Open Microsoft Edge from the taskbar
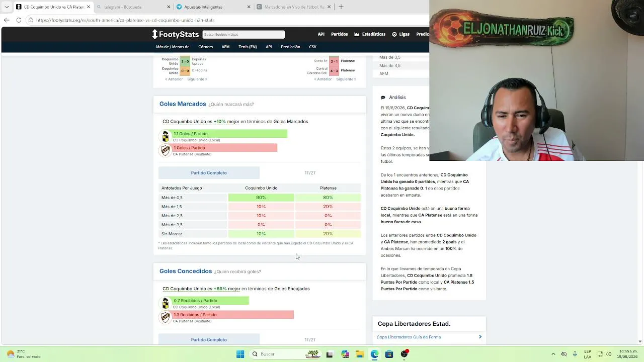The width and height of the screenshot is (644, 362). click(x=374, y=354)
